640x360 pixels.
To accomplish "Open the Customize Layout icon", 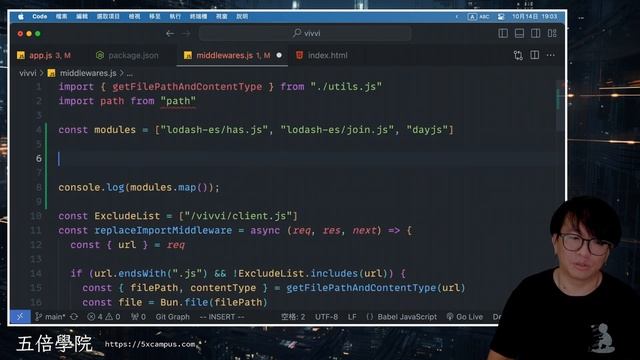I will point(552,33).
